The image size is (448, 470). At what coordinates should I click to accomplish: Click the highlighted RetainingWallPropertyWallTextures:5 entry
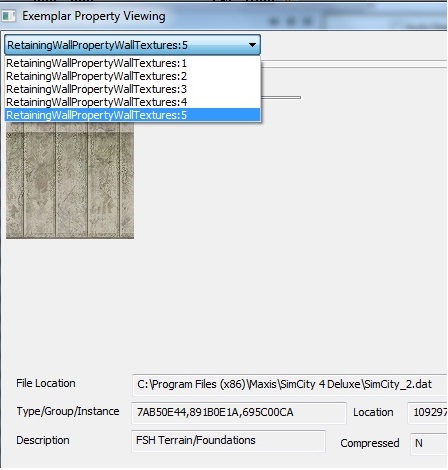[x=132, y=115]
